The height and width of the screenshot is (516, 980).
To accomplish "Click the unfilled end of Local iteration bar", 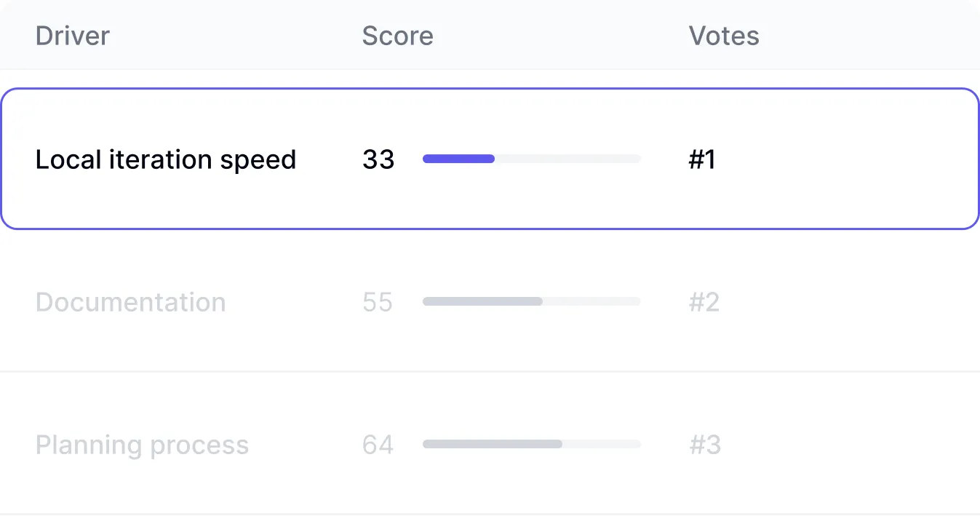I will [582, 159].
